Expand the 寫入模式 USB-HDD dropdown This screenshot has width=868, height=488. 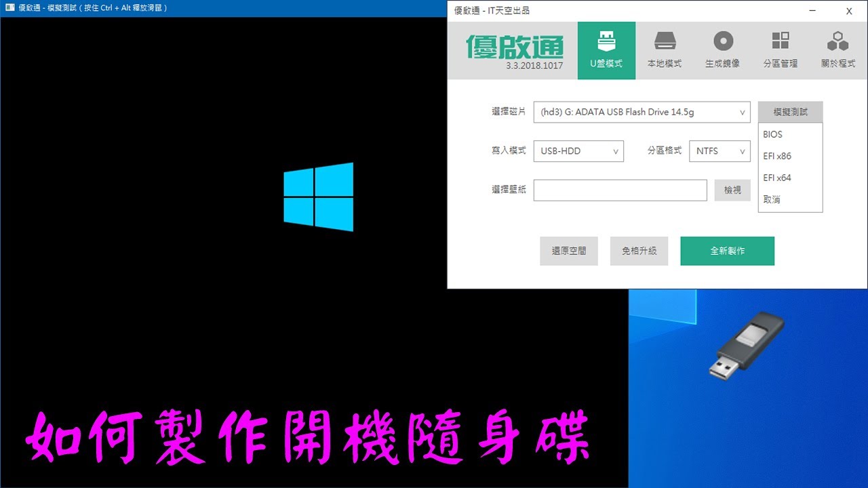pos(578,151)
